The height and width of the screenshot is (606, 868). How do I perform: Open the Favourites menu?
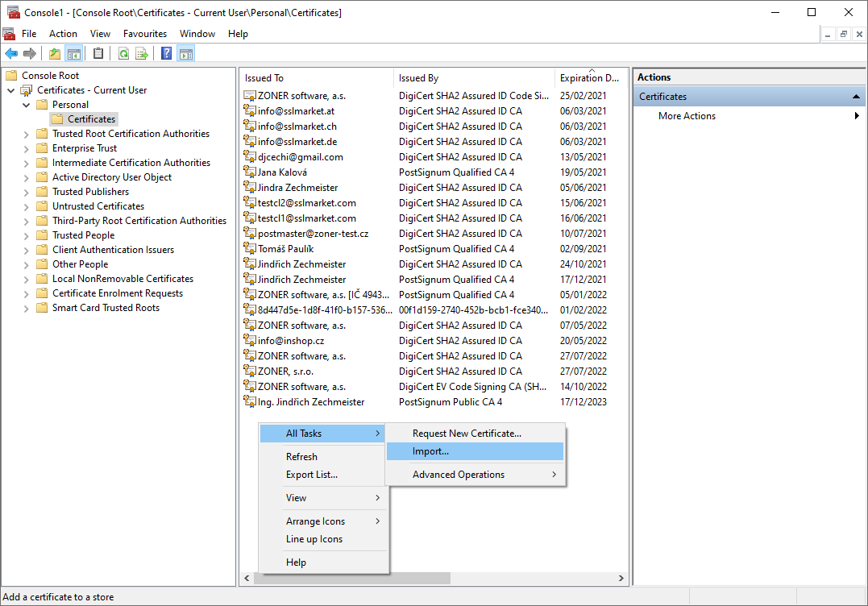(145, 34)
